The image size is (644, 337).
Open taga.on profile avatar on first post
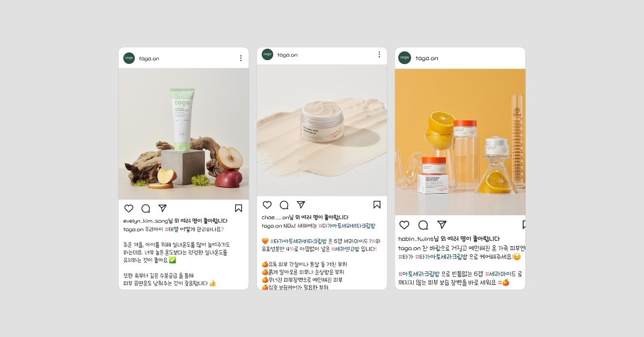click(129, 58)
